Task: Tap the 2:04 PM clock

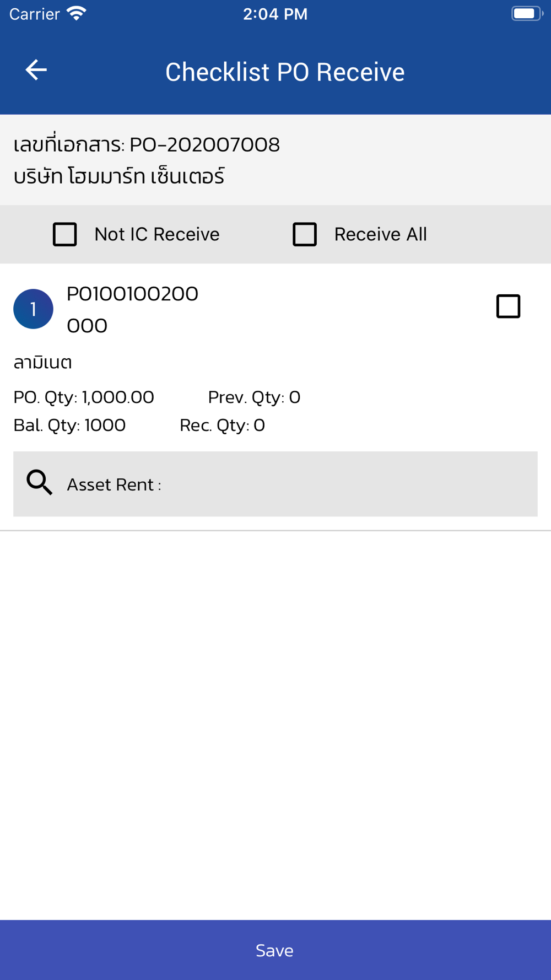Action: [275, 14]
